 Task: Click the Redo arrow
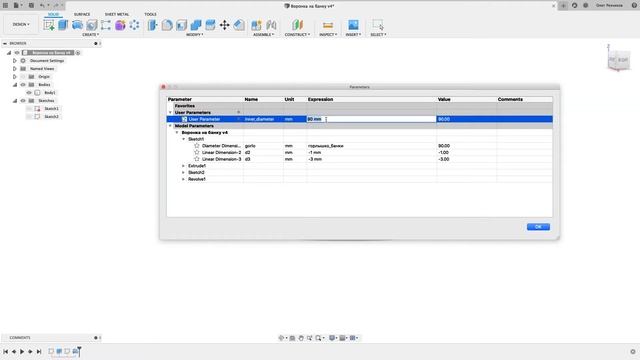(x=57, y=5)
